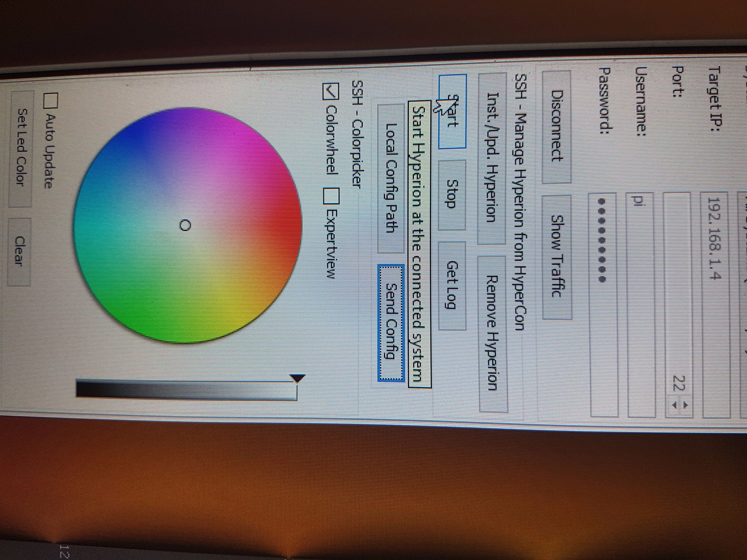Retrieve the log via Get Log
The height and width of the screenshot is (560, 747).
click(452, 286)
